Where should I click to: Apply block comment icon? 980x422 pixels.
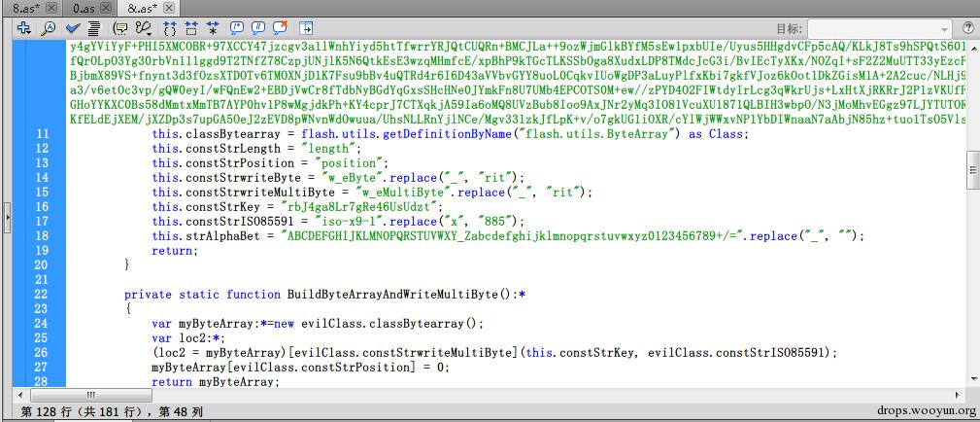coord(237,28)
